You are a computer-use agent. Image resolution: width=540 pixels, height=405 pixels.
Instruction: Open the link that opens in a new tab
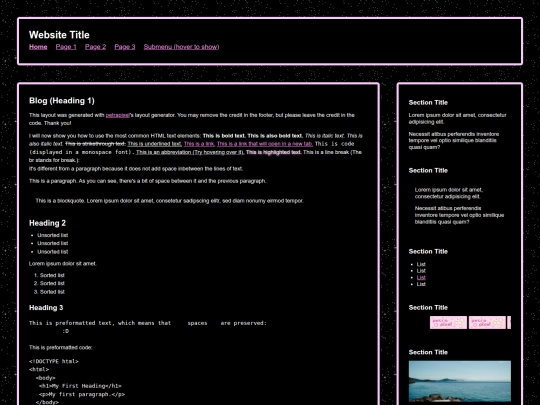(x=265, y=144)
